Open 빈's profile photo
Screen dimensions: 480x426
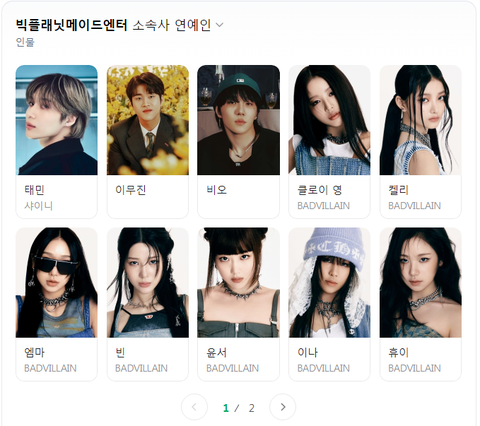pos(148,283)
